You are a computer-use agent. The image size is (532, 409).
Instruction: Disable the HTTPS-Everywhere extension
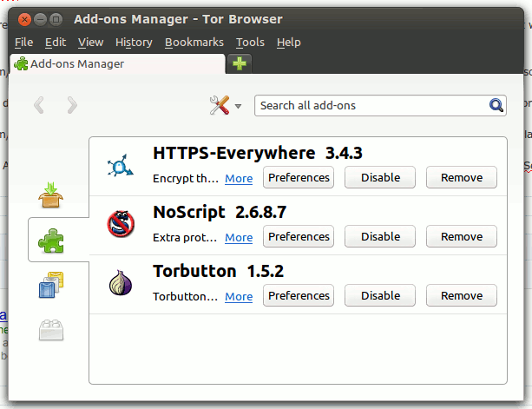(x=380, y=177)
